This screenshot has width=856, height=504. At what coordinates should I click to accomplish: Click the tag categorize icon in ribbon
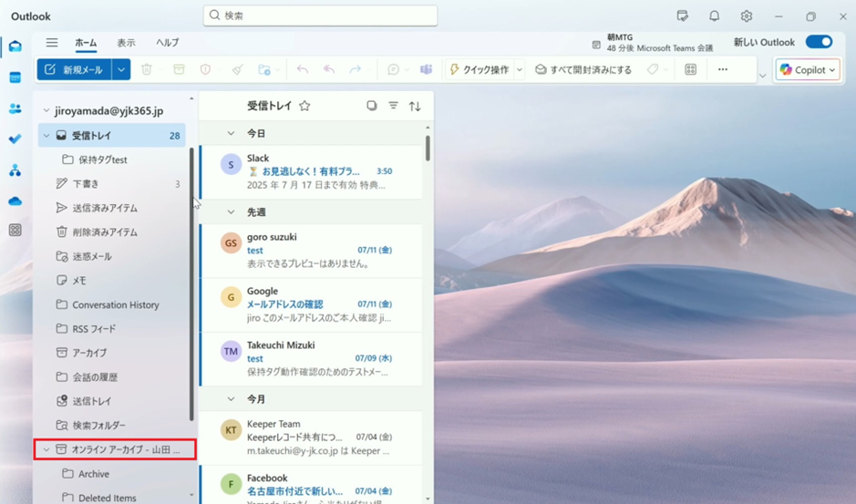pyautogui.click(x=653, y=69)
